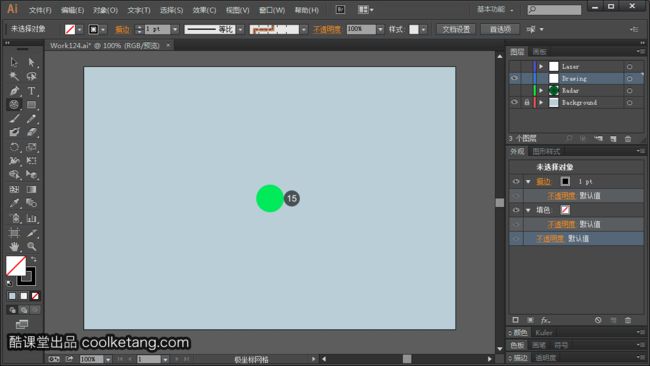Open the 基本功能 workspace switcher
Viewport: 650px width, 366px height.
point(495,10)
